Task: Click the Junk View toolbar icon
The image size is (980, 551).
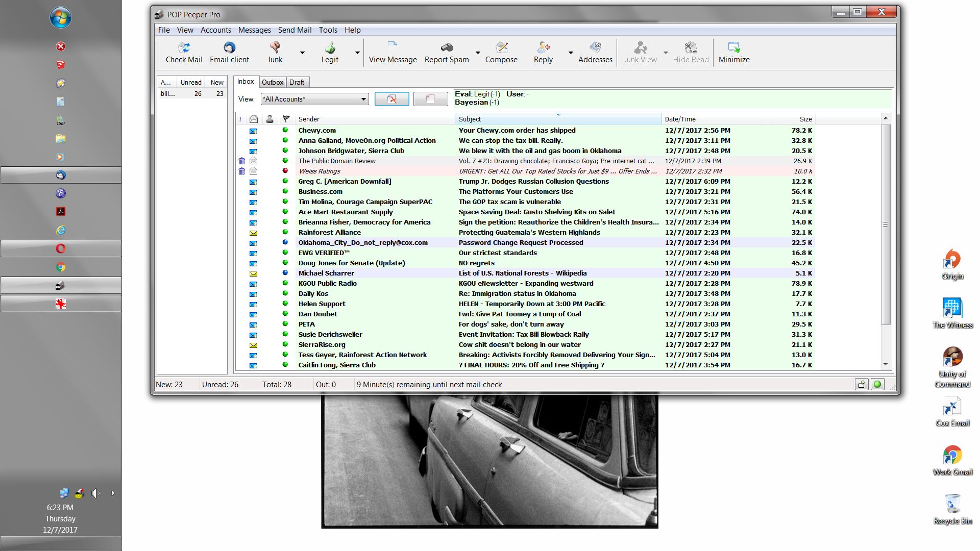Action: click(x=640, y=53)
